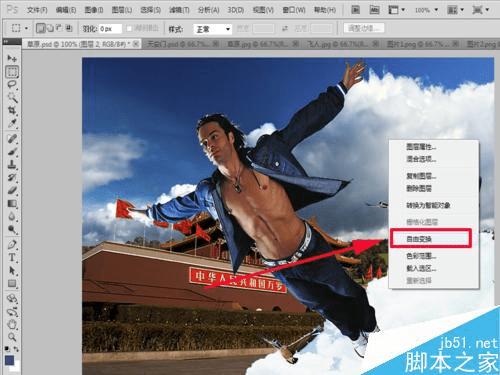Viewport: 500px width, 375px height.
Task: Select the Move tool
Action: pyautogui.click(x=12, y=59)
